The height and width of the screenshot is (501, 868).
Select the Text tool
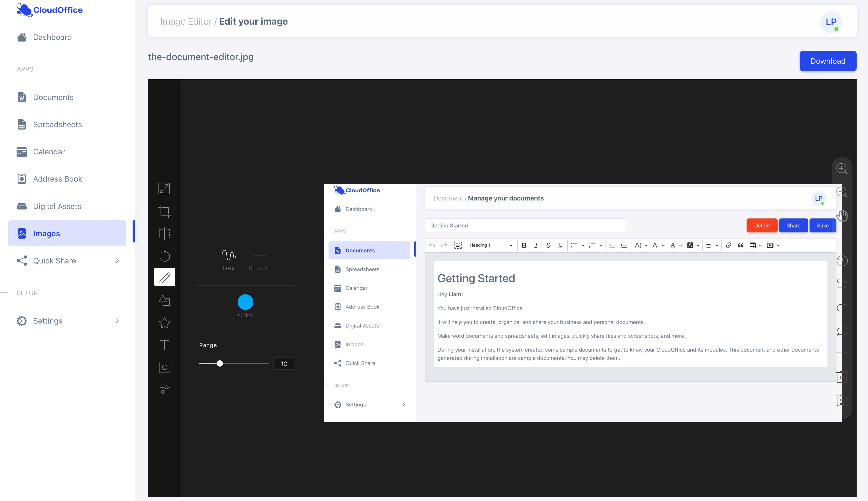(x=164, y=345)
